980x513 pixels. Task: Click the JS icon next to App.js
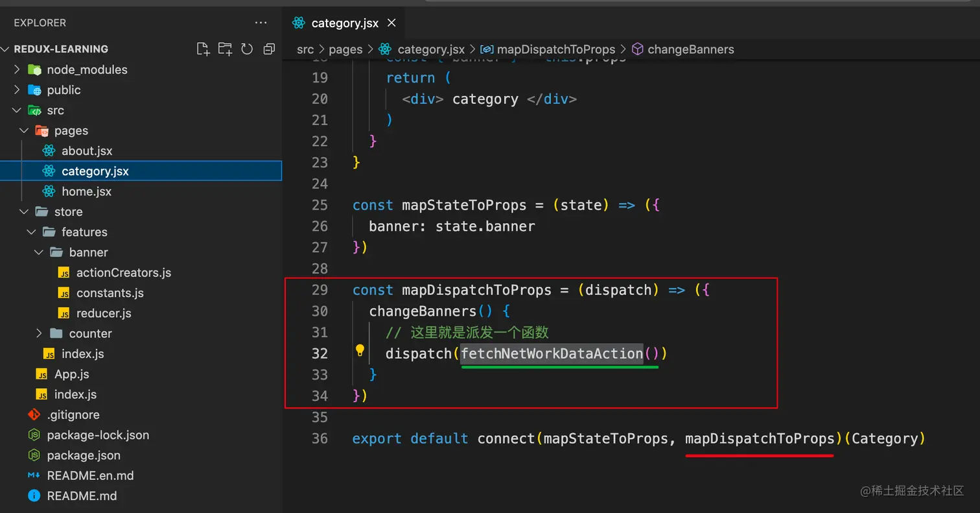(x=41, y=374)
